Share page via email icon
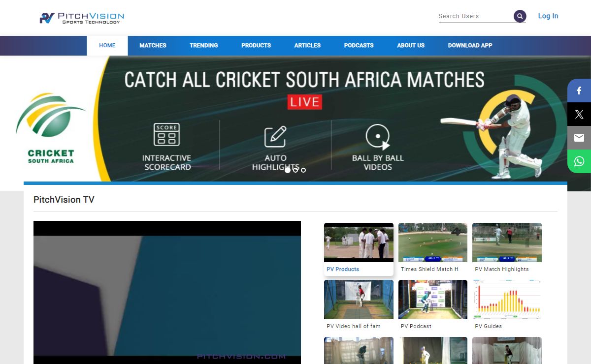This screenshot has height=364, width=591. [579, 138]
